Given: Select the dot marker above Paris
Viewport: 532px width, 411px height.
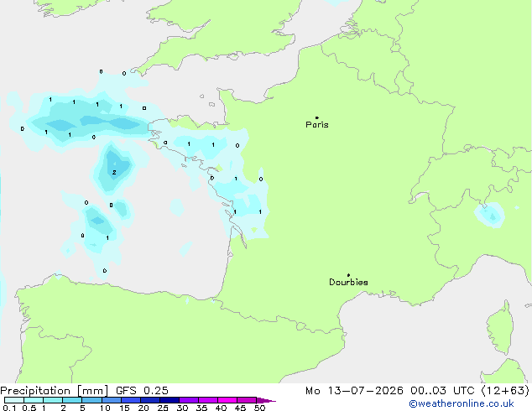Looking at the screenshot, I should tap(317, 117).
